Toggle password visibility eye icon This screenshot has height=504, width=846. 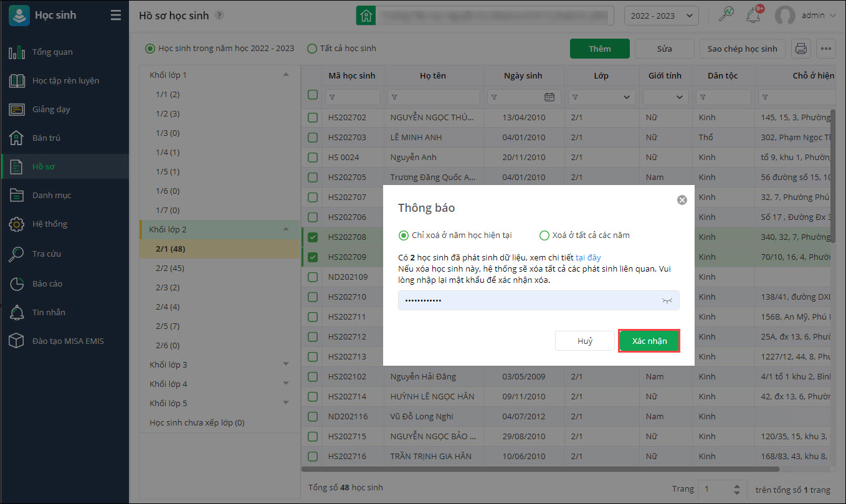click(x=667, y=300)
